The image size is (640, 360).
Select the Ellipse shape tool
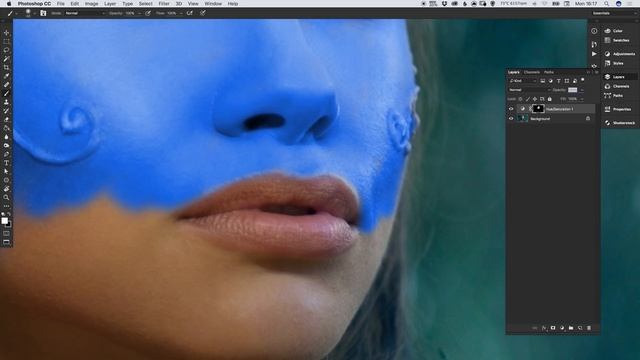(6, 180)
